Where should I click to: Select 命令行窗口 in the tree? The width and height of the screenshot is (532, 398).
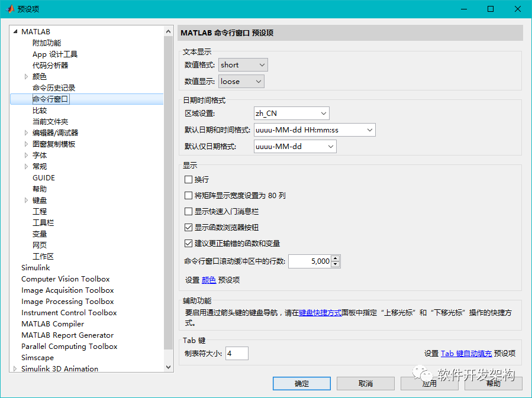[x=51, y=99]
